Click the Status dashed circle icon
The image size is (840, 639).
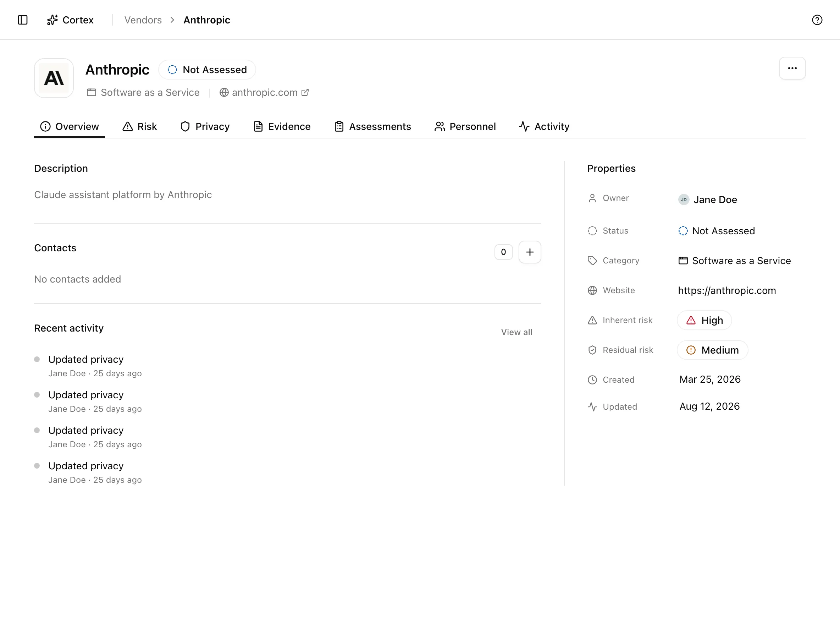click(592, 231)
